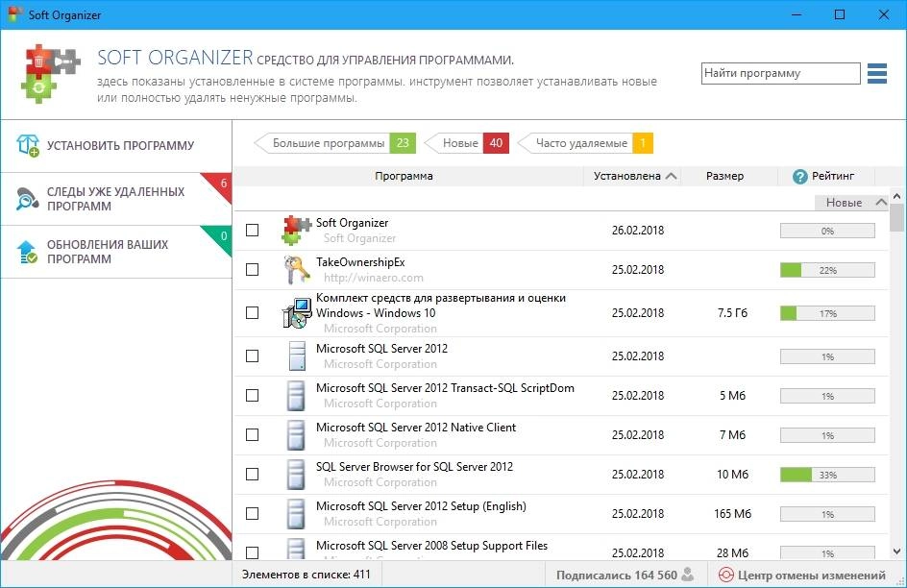This screenshot has width=907, height=588.
Task: Click the SQL Native Client server icon
Action: [x=296, y=435]
